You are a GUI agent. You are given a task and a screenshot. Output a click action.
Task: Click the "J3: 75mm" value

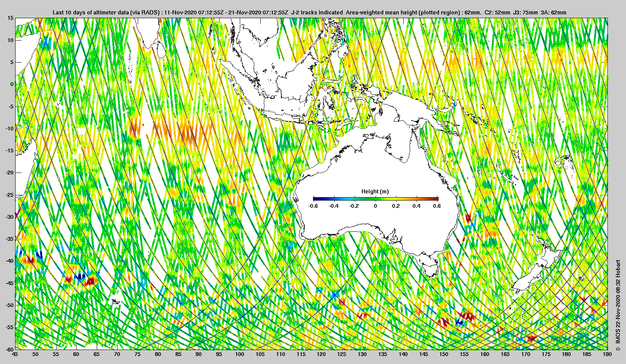[525, 13]
